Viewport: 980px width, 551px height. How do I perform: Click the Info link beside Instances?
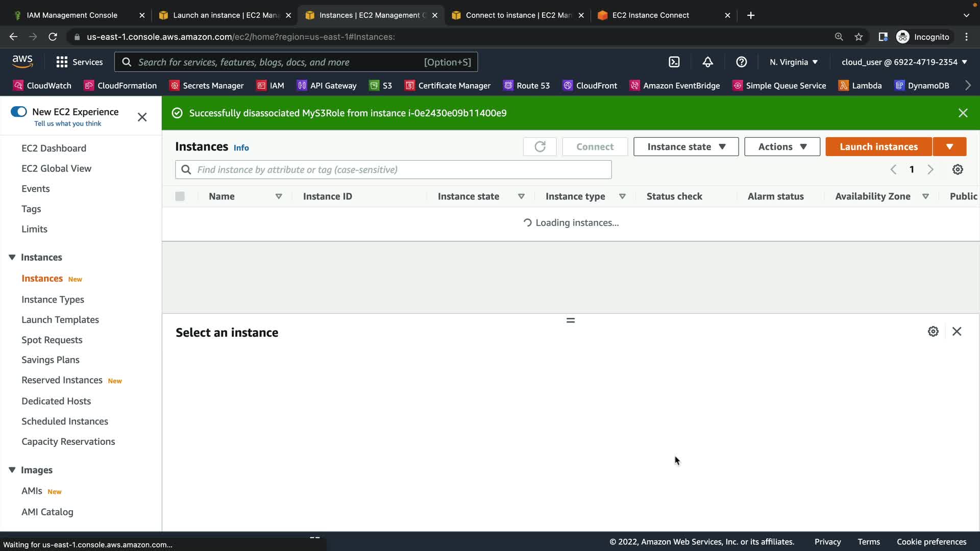click(241, 148)
